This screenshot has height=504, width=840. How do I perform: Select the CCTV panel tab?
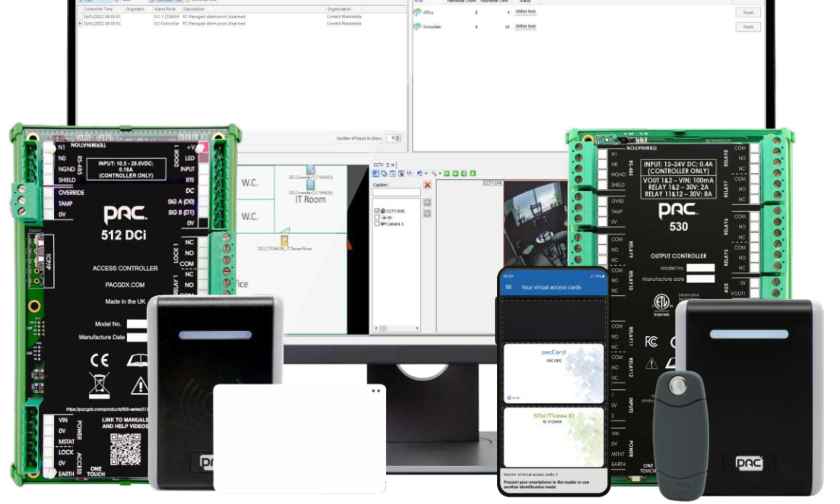[x=379, y=165]
